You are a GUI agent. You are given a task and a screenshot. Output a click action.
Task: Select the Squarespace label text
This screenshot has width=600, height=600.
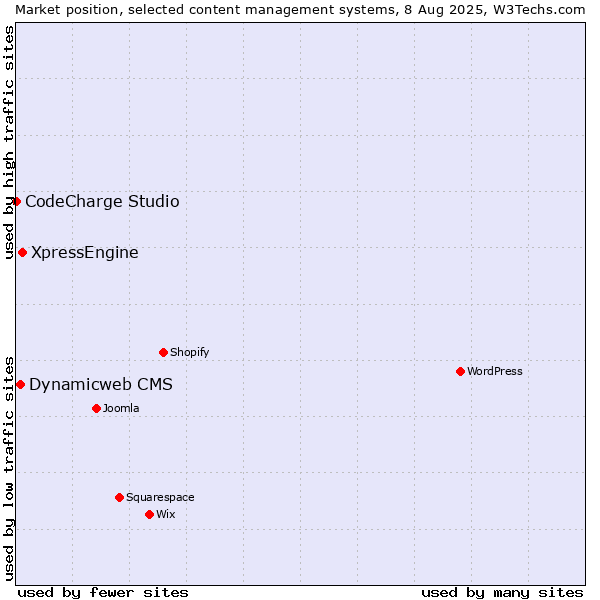(160, 497)
